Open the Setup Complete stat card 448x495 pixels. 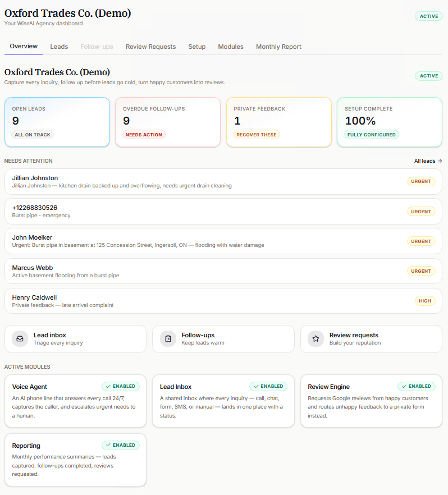pyautogui.click(x=390, y=122)
